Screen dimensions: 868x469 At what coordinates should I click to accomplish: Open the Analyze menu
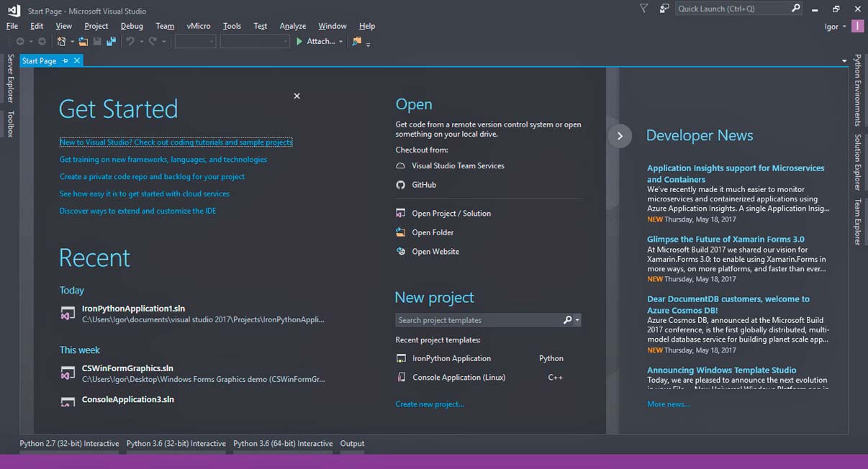click(x=293, y=26)
